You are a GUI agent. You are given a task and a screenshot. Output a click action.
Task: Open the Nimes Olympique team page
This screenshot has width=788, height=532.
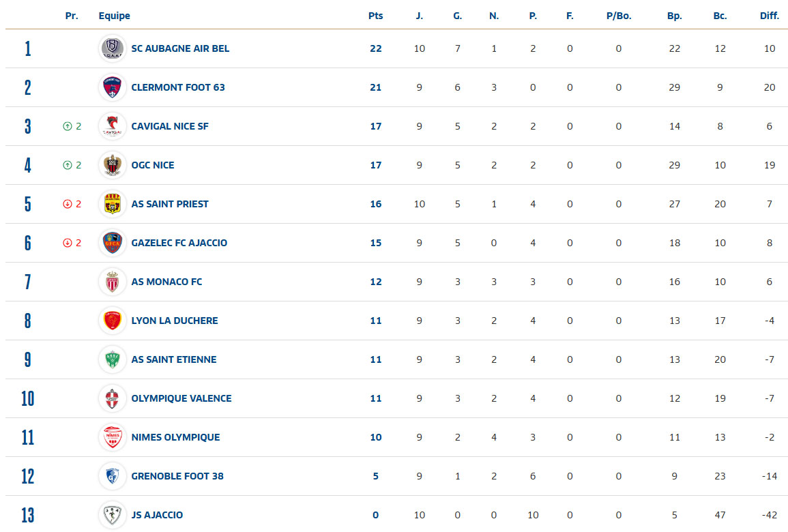pyautogui.click(x=175, y=437)
